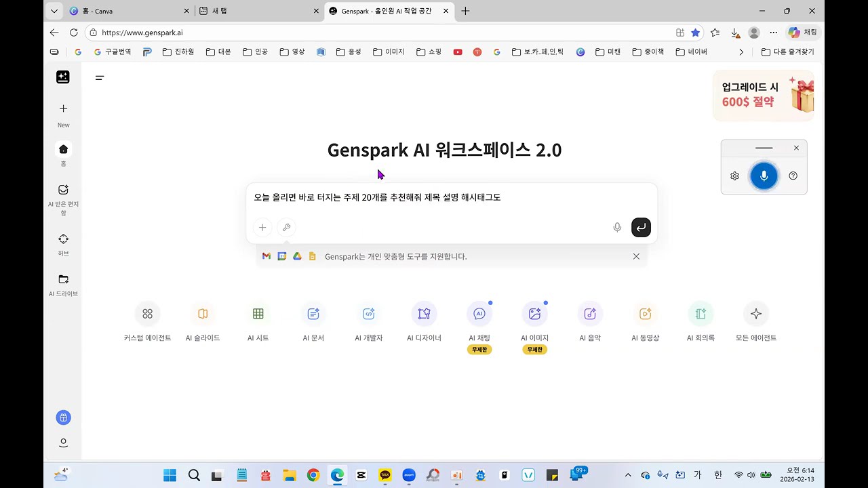Refresh the page

click(74, 33)
